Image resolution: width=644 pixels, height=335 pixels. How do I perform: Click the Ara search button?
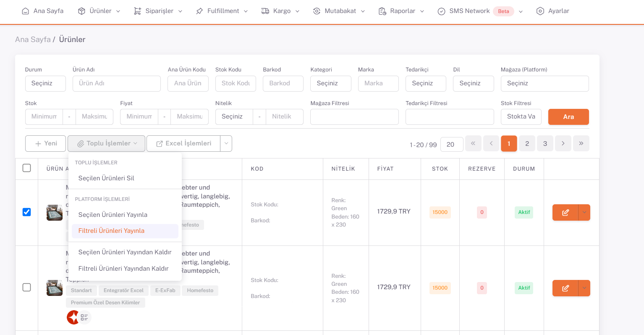pyautogui.click(x=568, y=117)
